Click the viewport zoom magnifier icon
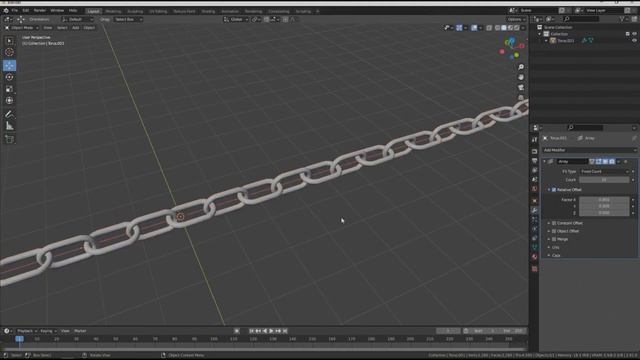The width and height of the screenshot is (640, 360). pos(521,67)
